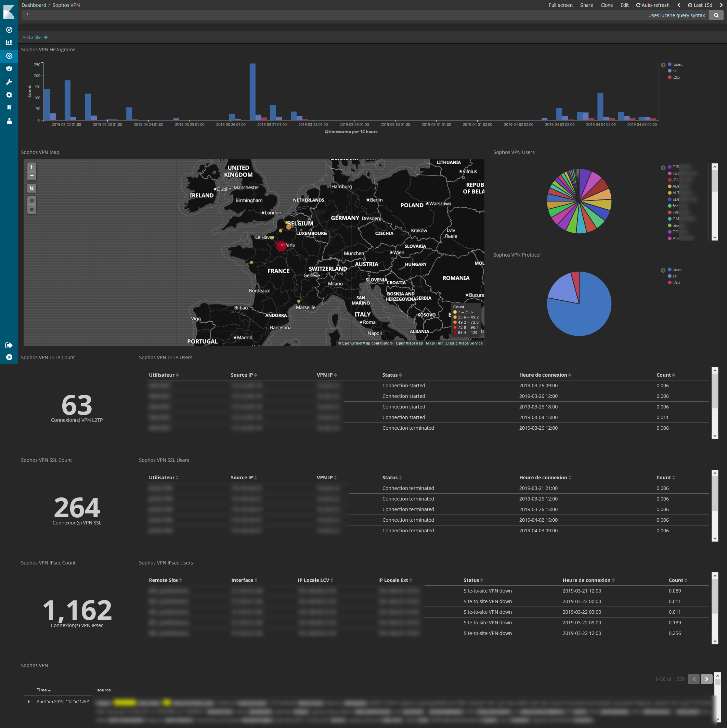Toggle l2tp series in histogram legend

click(x=675, y=77)
